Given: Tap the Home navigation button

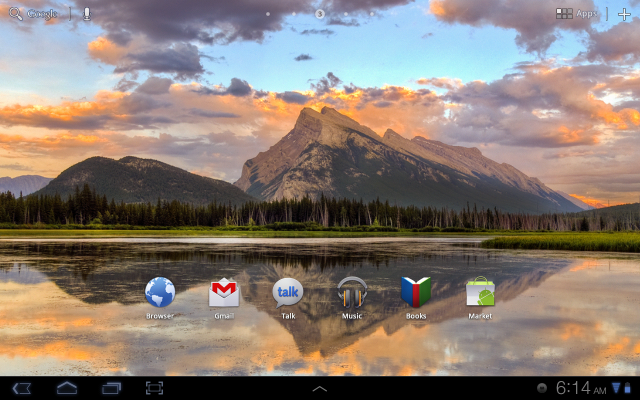Looking at the screenshot, I should click(67, 388).
